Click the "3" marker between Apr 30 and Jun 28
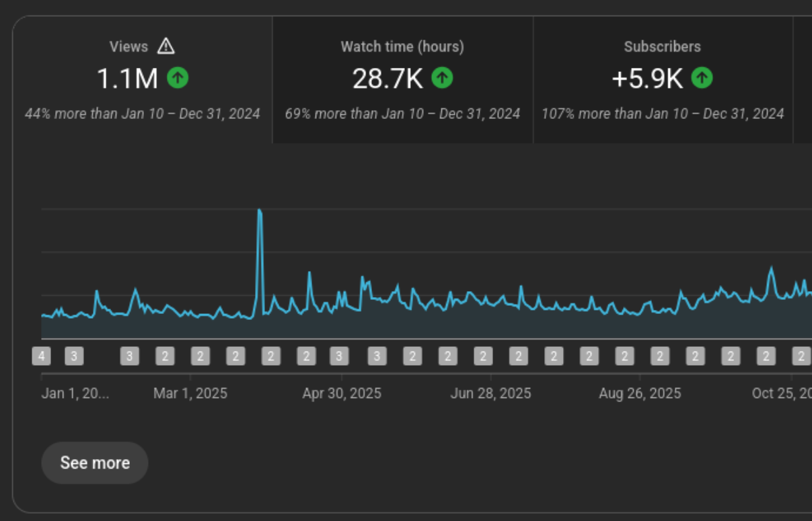 coord(377,356)
